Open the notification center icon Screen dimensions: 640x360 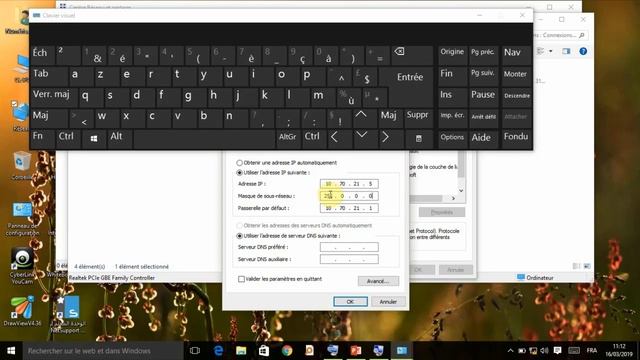pos(557,351)
